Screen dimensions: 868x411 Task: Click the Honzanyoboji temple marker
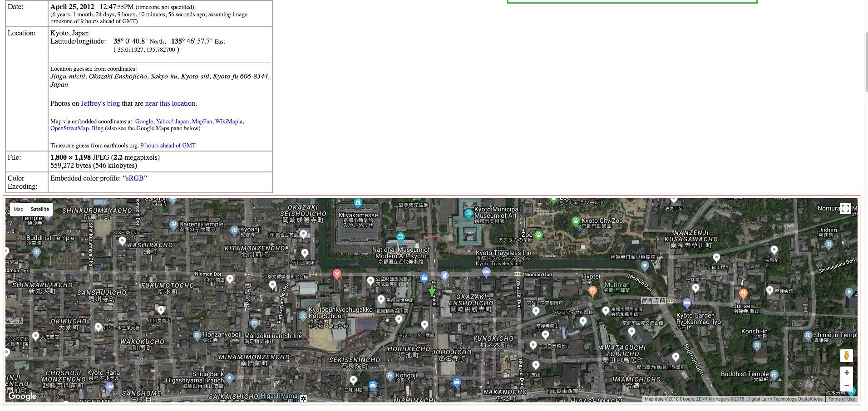[x=197, y=336]
